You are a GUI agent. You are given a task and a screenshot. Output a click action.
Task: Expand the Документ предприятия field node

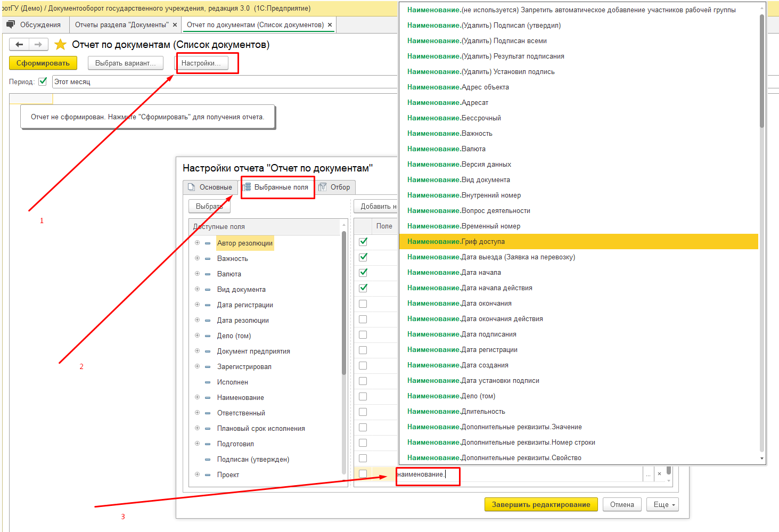coord(197,351)
